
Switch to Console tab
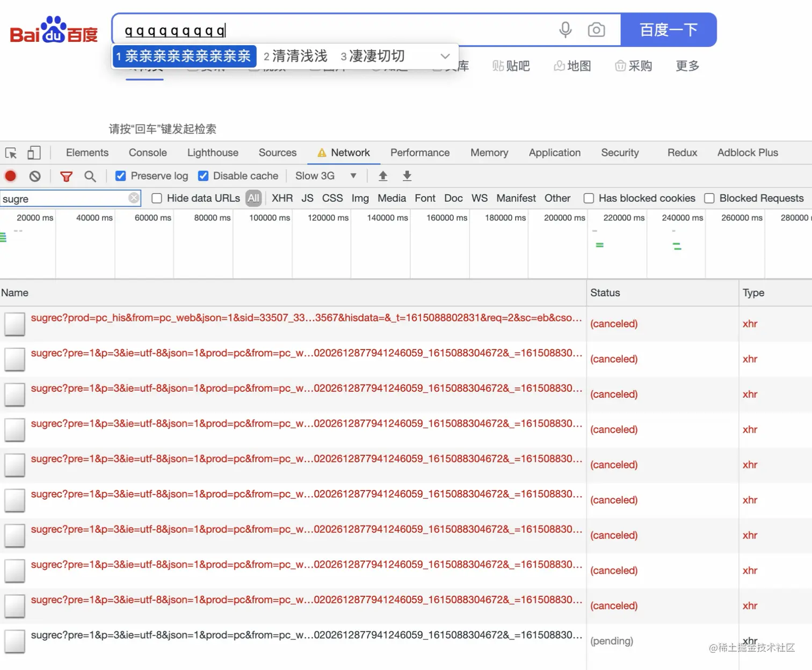(148, 152)
